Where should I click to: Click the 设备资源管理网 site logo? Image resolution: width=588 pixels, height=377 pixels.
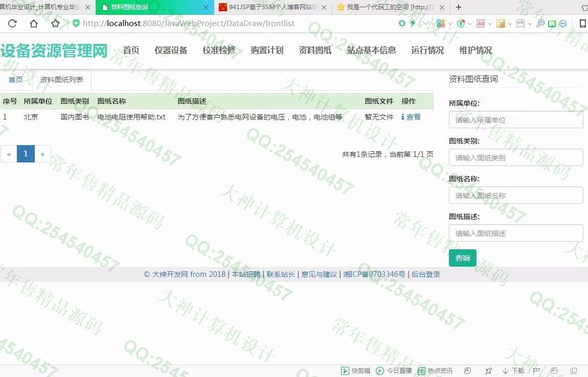[x=54, y=51]
